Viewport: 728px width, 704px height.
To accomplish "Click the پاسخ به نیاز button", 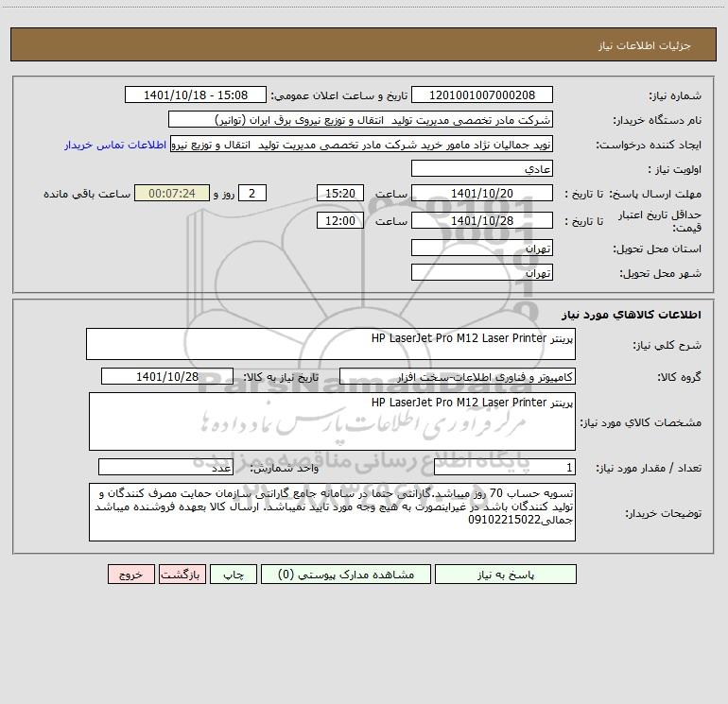I will point(505,574).
